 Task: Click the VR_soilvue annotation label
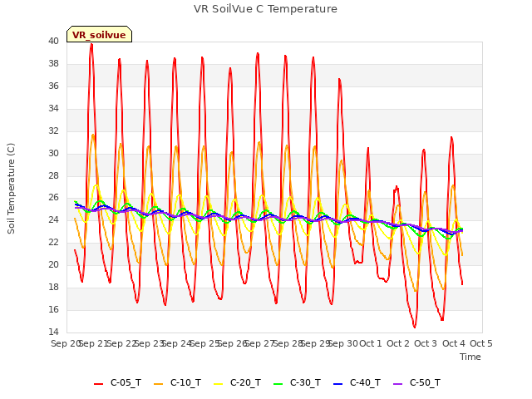click(x=99, y=34)
